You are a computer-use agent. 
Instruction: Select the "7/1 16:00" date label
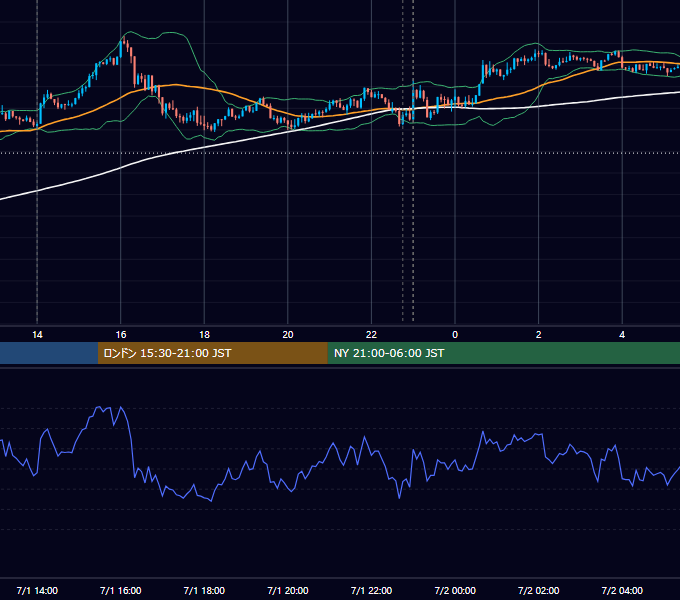121,591
